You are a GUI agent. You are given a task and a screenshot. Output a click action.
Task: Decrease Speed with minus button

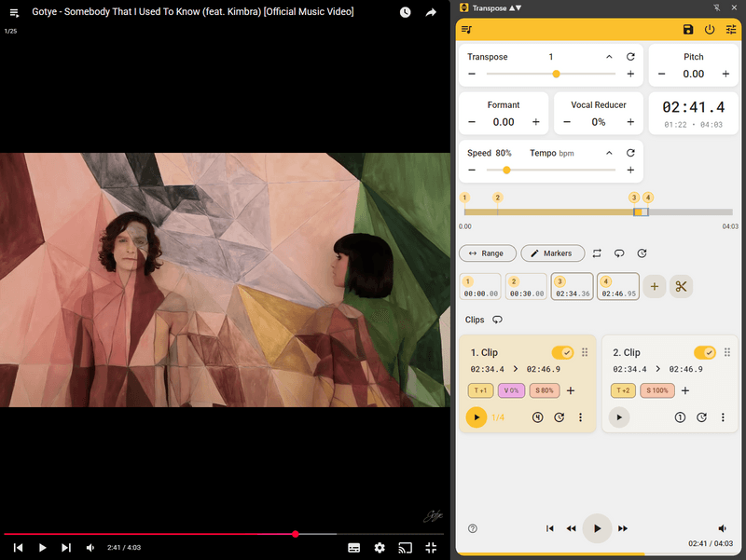tap(472, 170)
